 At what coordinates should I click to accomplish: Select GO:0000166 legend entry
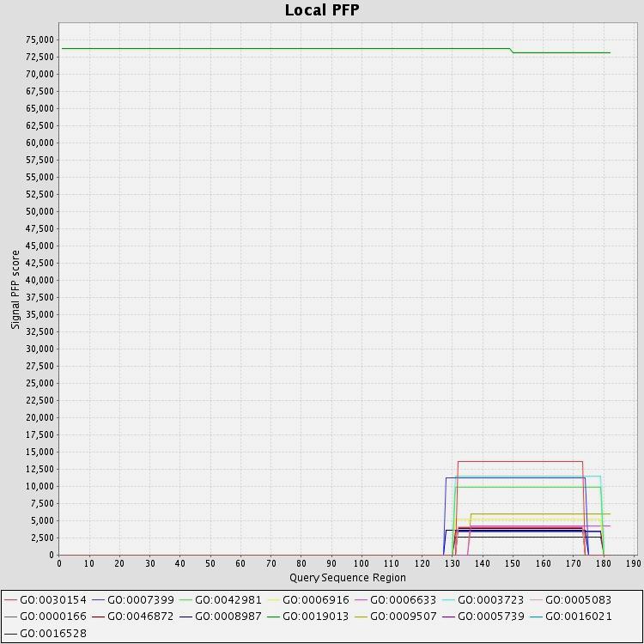pyautogui.click(x=46, y=617)
